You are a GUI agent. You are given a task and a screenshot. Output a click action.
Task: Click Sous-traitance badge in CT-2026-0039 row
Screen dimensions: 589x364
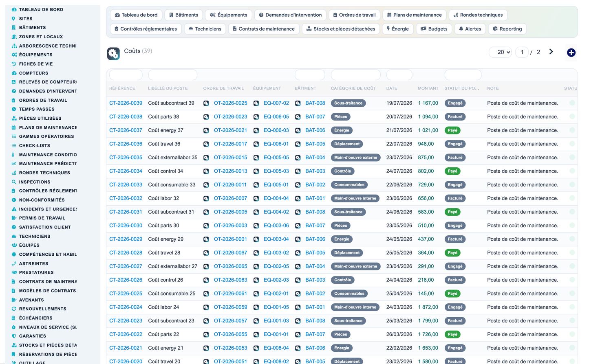(348, 103)
